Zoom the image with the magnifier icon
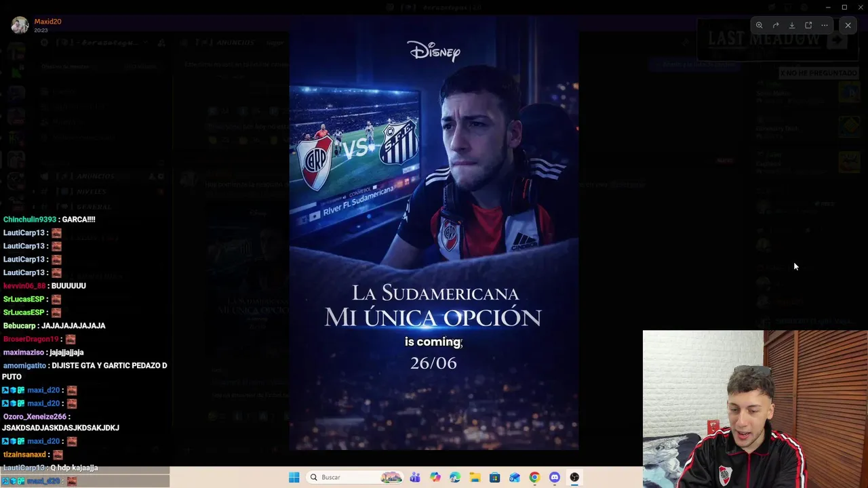This screenshot has height=488, width=868. 759,25
